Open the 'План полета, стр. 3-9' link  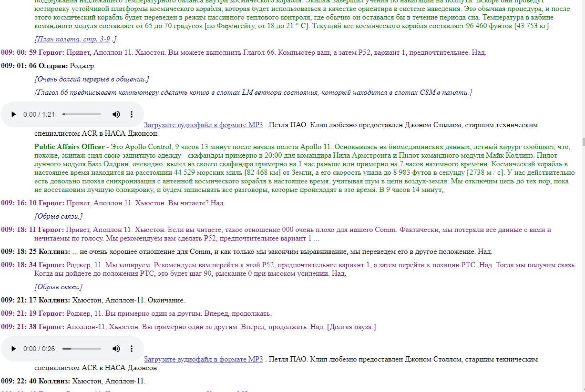(73, 39)
